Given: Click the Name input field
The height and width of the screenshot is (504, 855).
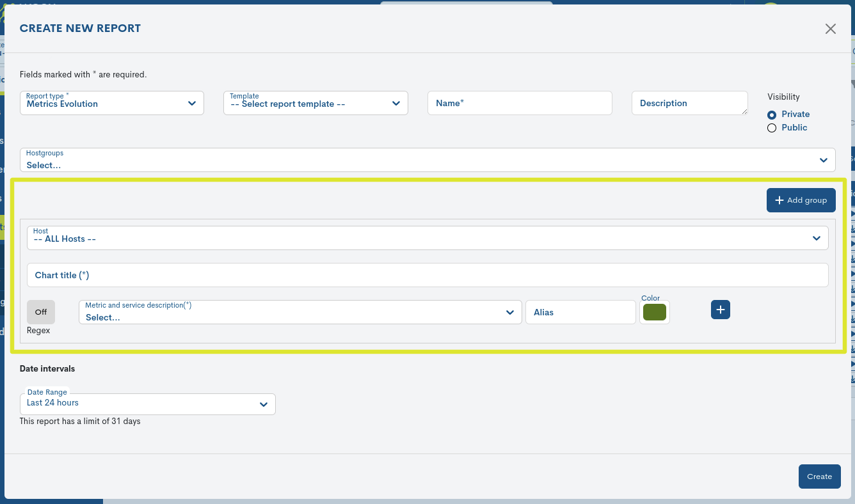Looking at the screenshot, I should 520,103.
